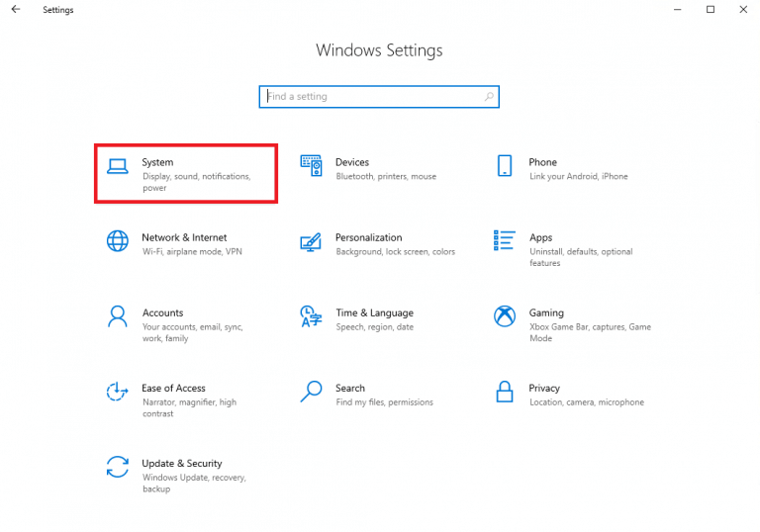Click the Phone icon
Screen dimensions: 760x532
pos(505,166)
